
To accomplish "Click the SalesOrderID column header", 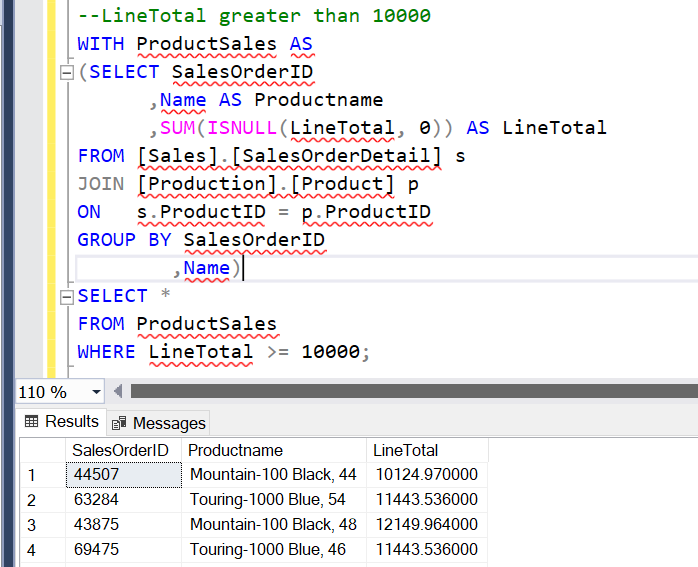I will coord(123,450).
